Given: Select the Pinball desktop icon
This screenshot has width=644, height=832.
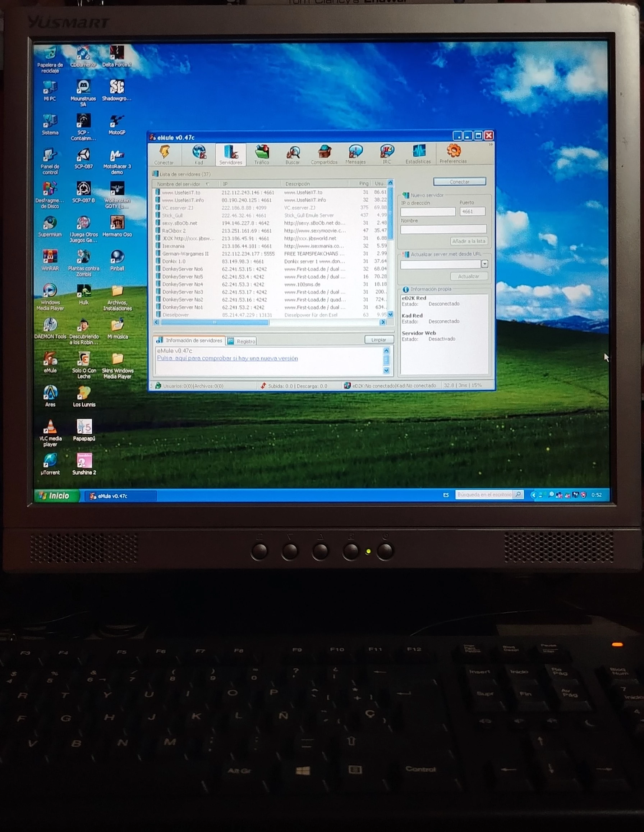Looking at the screenshot, I should [x=117, y=260].
